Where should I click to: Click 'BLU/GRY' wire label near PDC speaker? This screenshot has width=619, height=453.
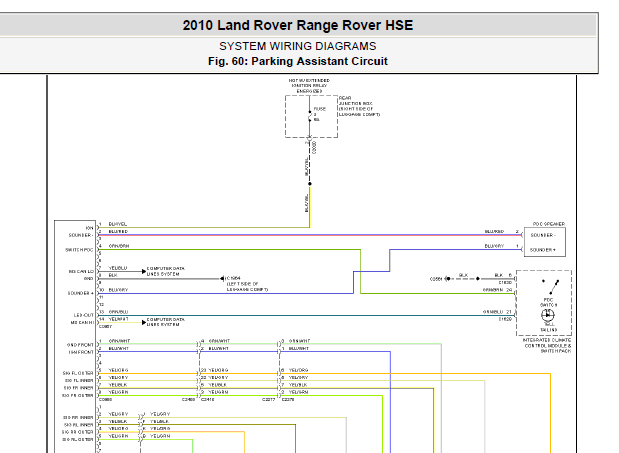point(494,246)
